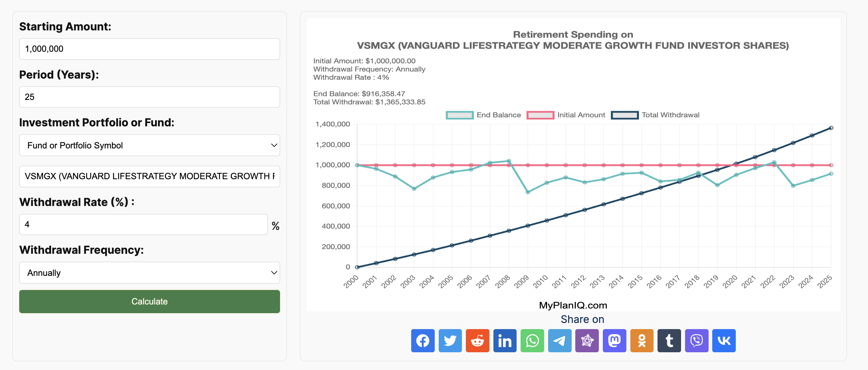Image resolution: width=868 pixels, height=370 pixels.
Task: Click the End Balance data point at 2009
Action: (528, 192)
